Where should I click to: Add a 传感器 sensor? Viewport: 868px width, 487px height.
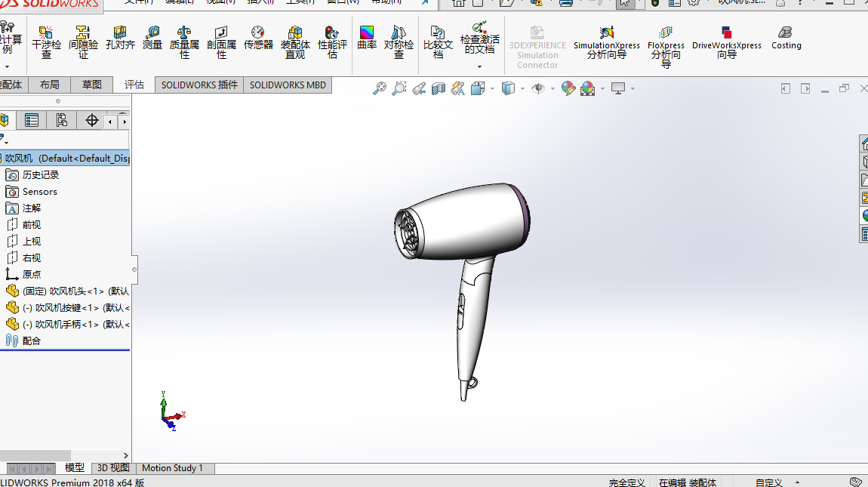(258, 38)
